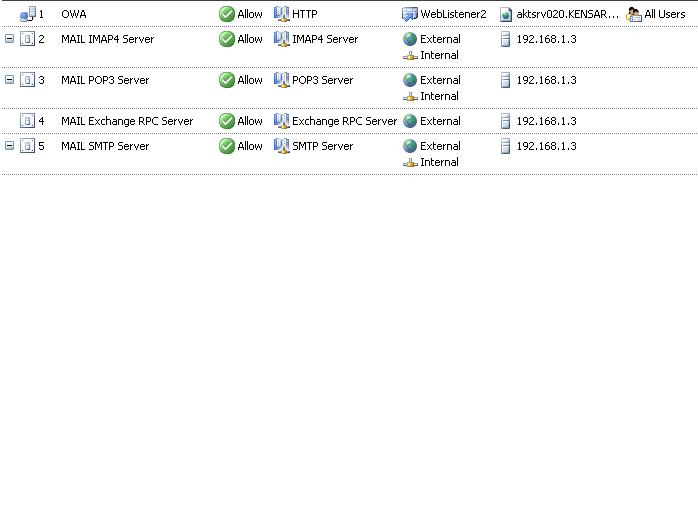Click the External text in POP3 row
Image resolution: width=698 pixels, height=512 pixels.
pos(441,80)
